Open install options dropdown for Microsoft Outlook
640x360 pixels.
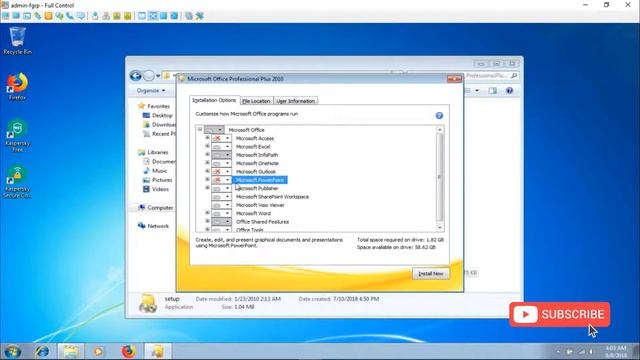(221, 171)
